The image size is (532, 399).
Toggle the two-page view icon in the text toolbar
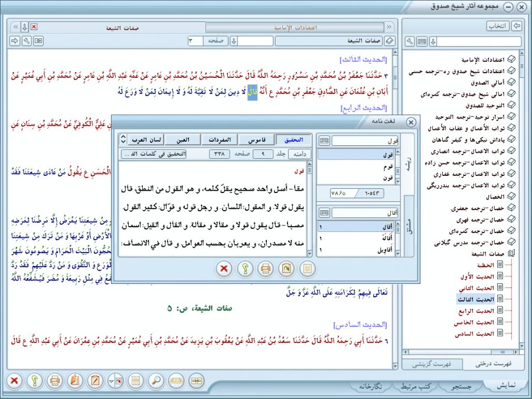(x=38, y=41)
